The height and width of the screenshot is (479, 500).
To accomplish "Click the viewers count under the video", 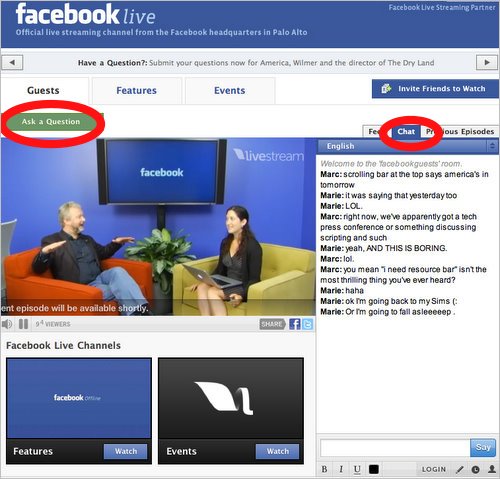I will (x=53, y=324).
